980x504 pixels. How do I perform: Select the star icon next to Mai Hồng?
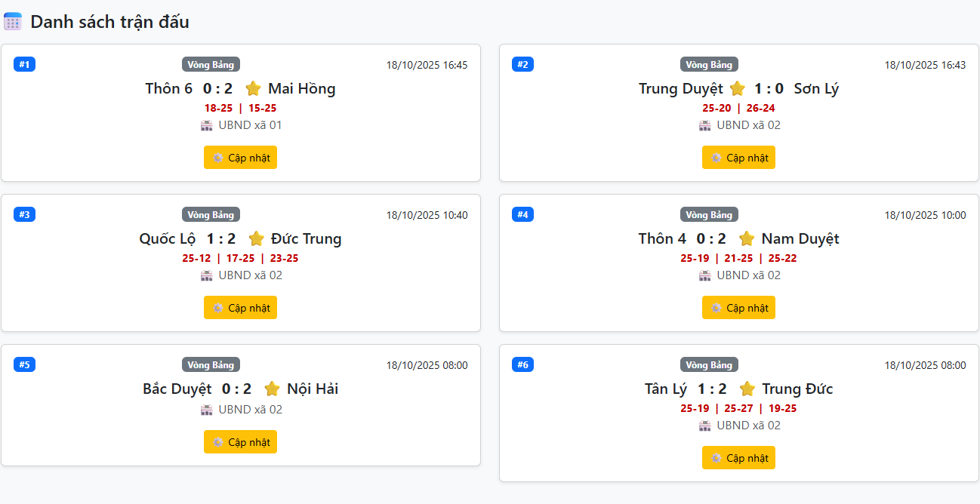coord(253,88)
